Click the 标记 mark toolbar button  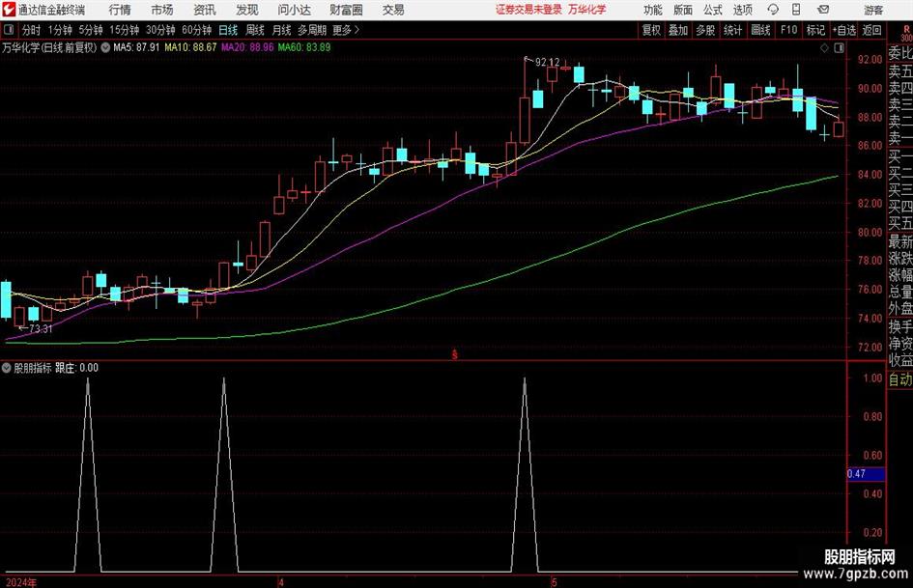[x=815, y=30]
